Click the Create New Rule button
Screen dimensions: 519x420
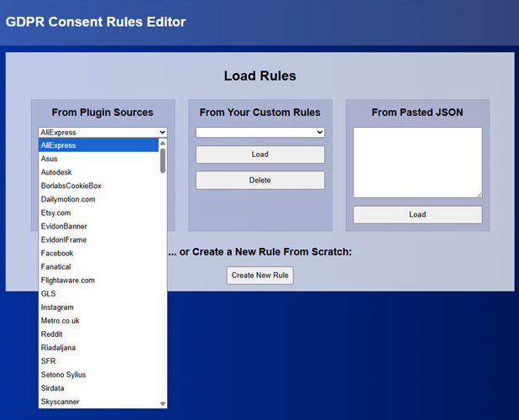[259, 276]
